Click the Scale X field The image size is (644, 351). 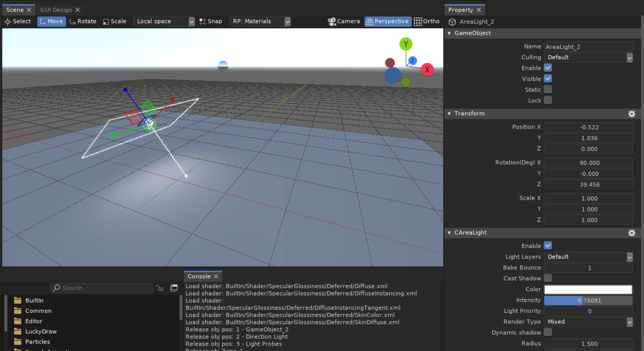[588, 198]
